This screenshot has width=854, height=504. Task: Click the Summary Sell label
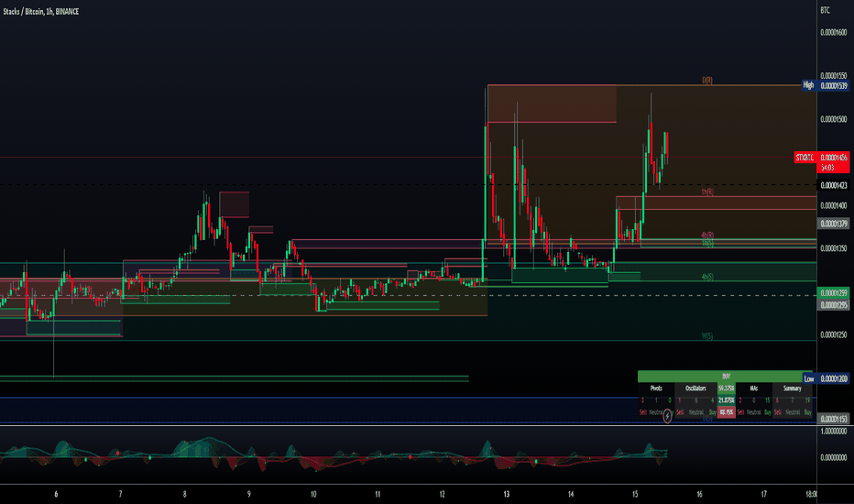(777, 412)
